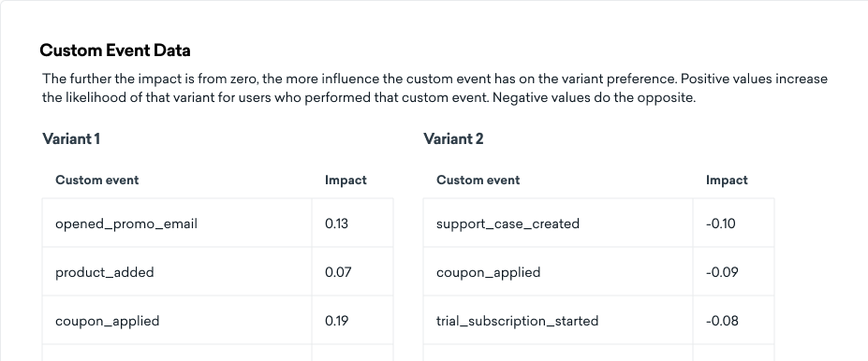Image resolution: width=868 pixels, height=361 pixels.
Task: Select the support_case_created row
Action: pos(598,223)
